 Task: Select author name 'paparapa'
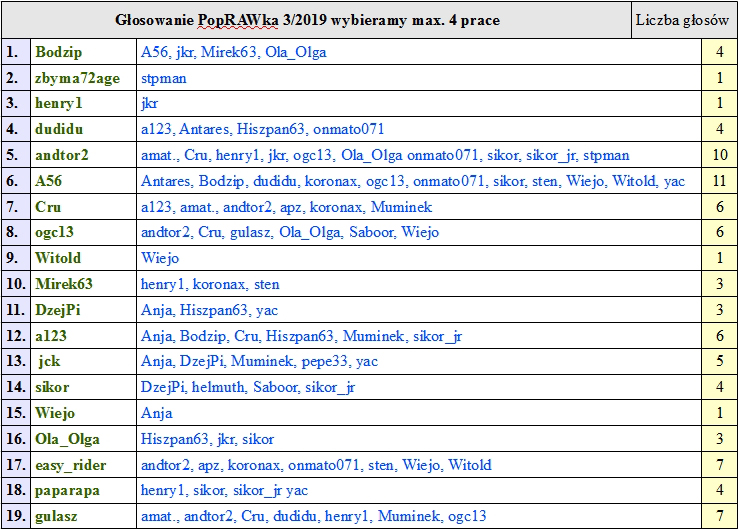[67, 490]
